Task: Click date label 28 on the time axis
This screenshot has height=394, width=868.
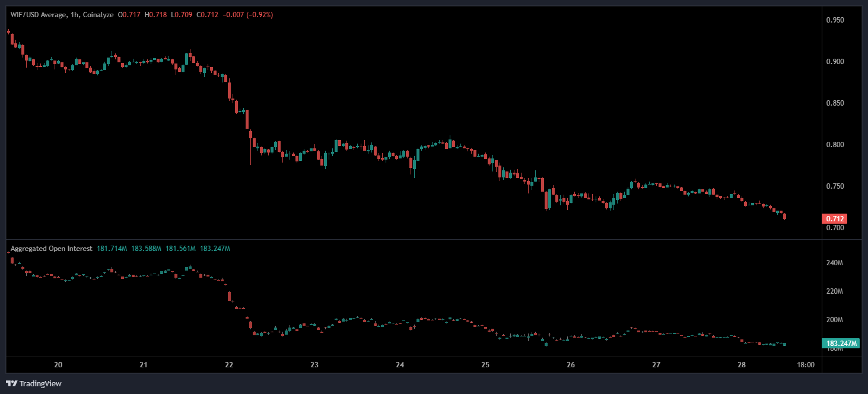Action: pos(742,364)
